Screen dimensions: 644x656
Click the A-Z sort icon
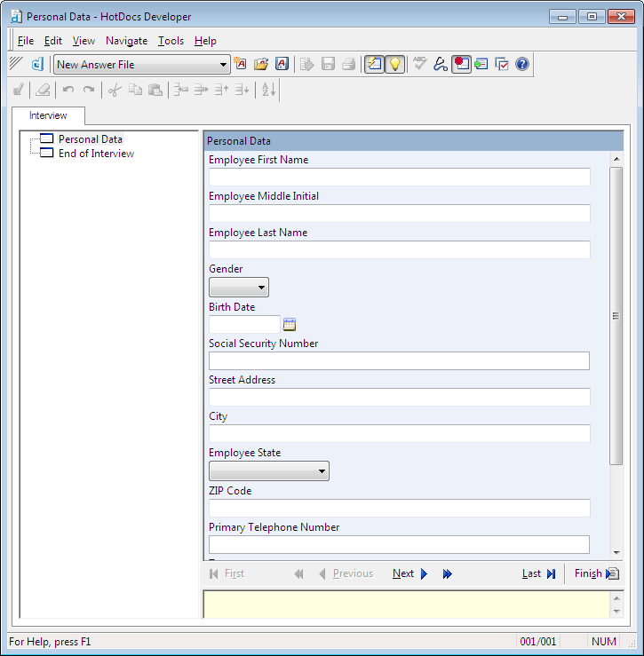pyautogui.click(x=268, y=90)
